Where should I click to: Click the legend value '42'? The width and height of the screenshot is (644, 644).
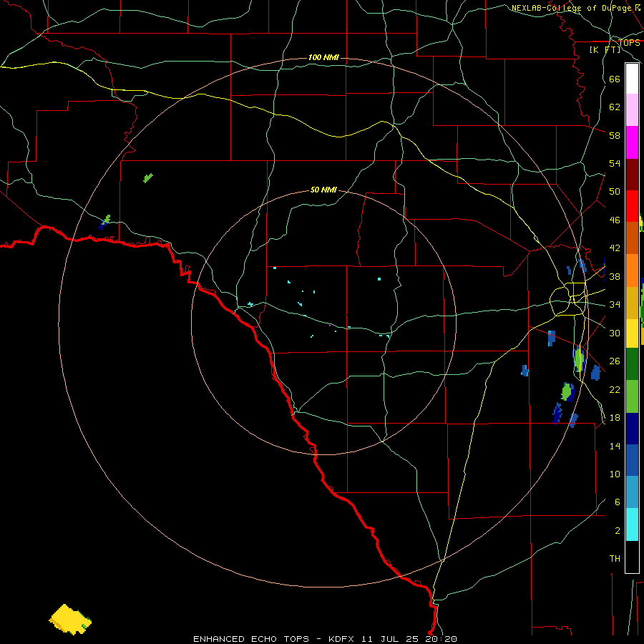pyautogui.click(x=615, y=248)
